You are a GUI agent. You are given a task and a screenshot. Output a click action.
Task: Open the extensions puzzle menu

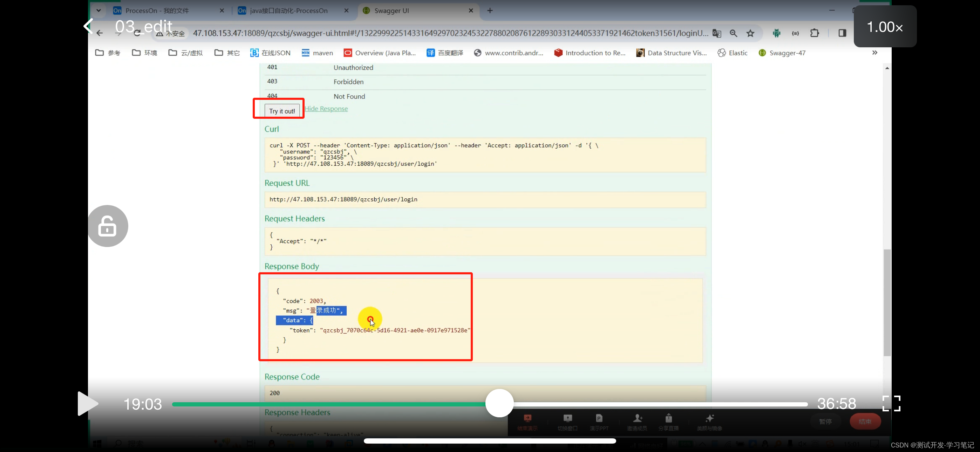(x=815, y=33)
